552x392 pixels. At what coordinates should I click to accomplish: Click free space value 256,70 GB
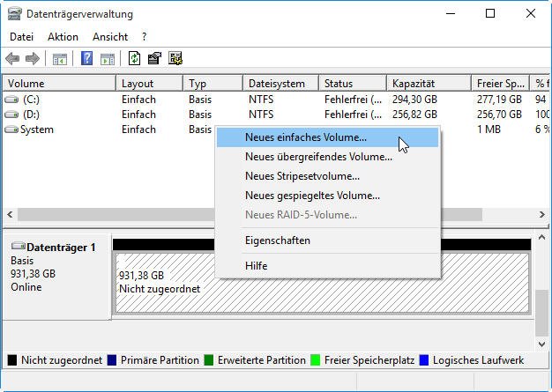click(499, 115)
